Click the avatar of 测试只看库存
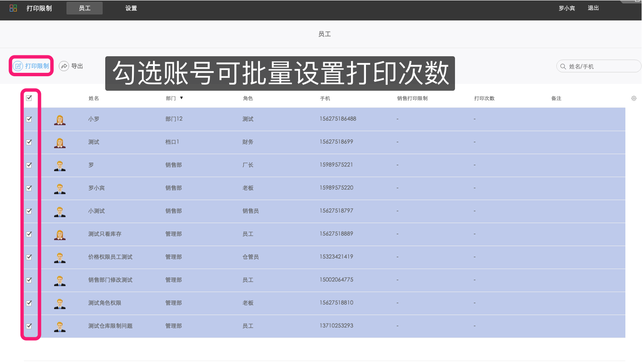Image resolution: width=642 pixels, height=364 pixels. (x=60, y=235)
